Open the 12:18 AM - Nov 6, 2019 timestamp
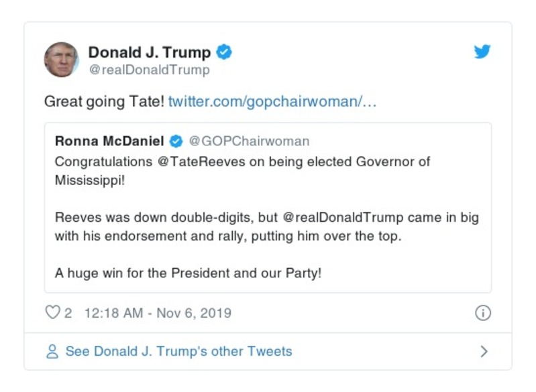Viewport: 536px width, 392px height. tap(158, 313)
